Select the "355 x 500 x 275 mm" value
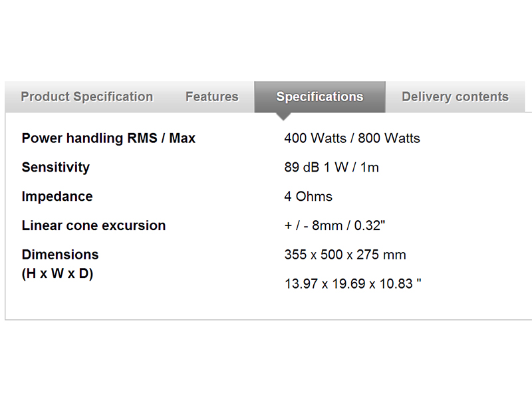The height and width of the screenshot is (399, 532). coord(344,255)
